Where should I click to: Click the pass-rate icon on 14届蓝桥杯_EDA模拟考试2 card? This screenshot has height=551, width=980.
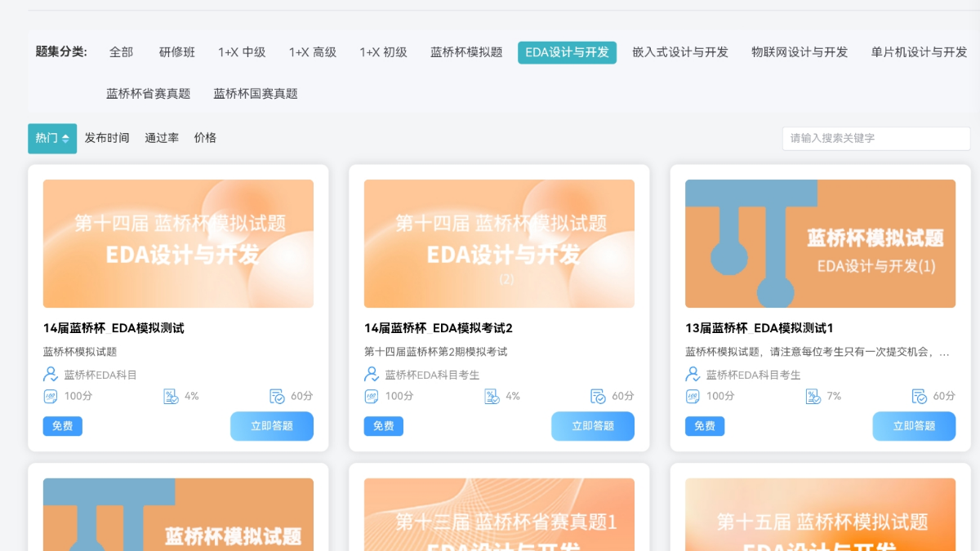(x=492, y=396)
